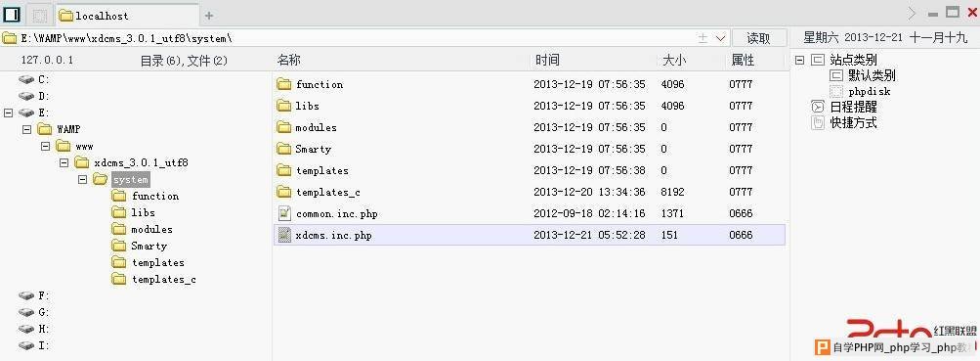This screenshot has height=361, width=980.
Task: Switch to the localhost tab
Action: [x=126, y=15]
